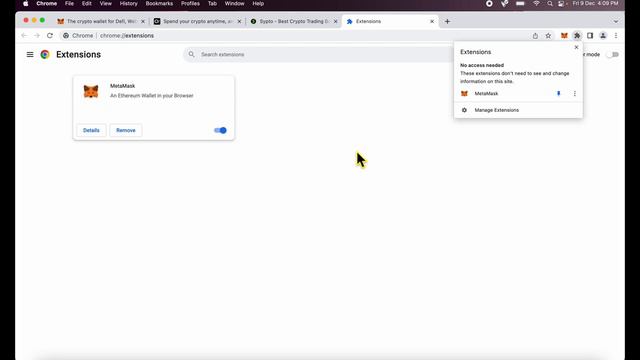Bookmark this page with the star icon
This screenshot has width=640, height=360.
548,36
